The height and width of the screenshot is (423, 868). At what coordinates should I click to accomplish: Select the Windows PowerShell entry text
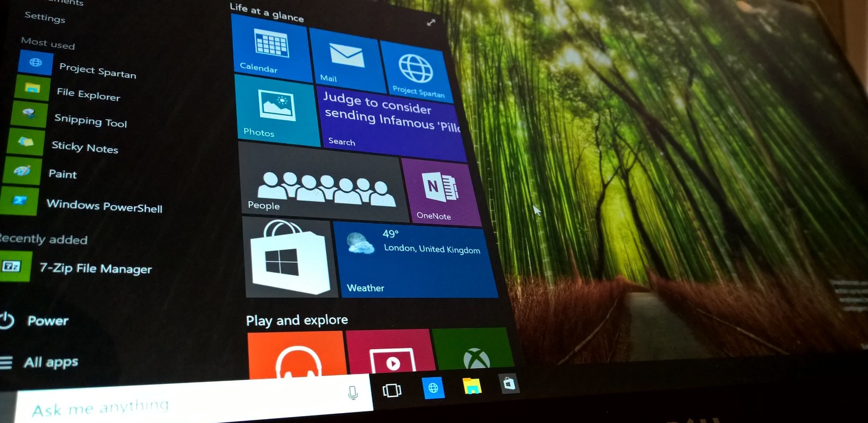tap(104, 206)
